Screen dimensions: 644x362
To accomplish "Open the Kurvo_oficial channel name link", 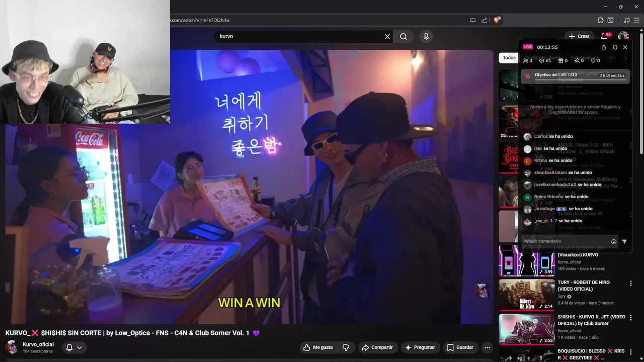I will coord(38,344).
